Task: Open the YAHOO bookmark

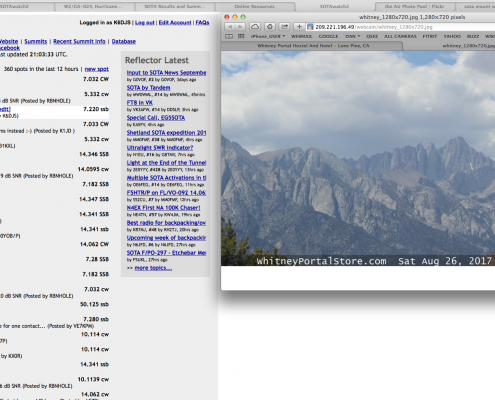Action: point(452,36)
